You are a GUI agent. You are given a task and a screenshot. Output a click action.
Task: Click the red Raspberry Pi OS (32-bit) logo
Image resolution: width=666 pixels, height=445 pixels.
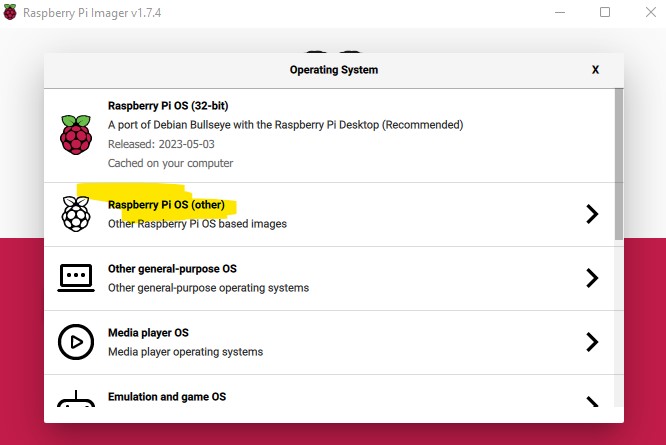point(76,135)
